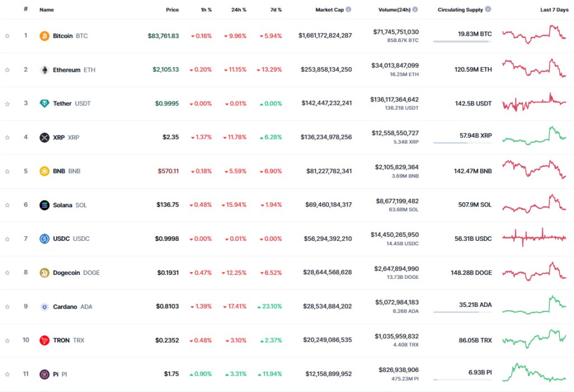Click TRON's circulating supply 86.05B TRX
This screenshot has height=392, width=574.
click(x=475, y=340)
